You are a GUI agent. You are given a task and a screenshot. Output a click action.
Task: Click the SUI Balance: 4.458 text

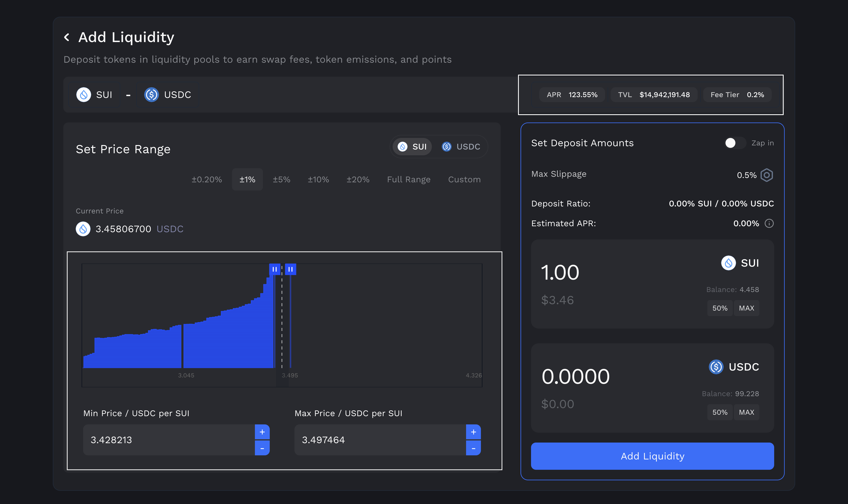[733, 290]
